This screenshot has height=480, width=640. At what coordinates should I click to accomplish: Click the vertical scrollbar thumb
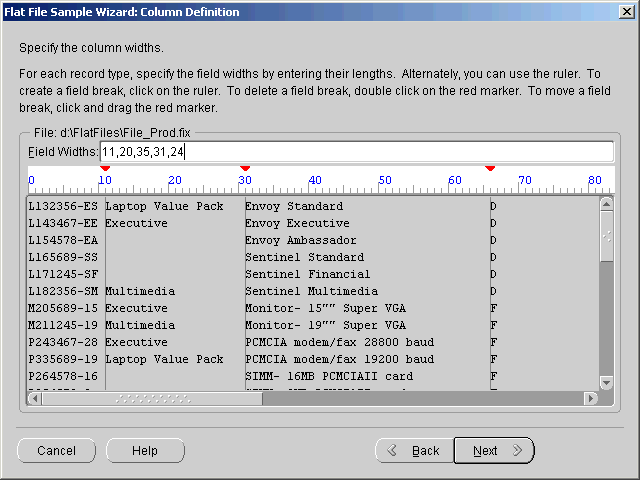pyautogui.click(x=607, y=236)
